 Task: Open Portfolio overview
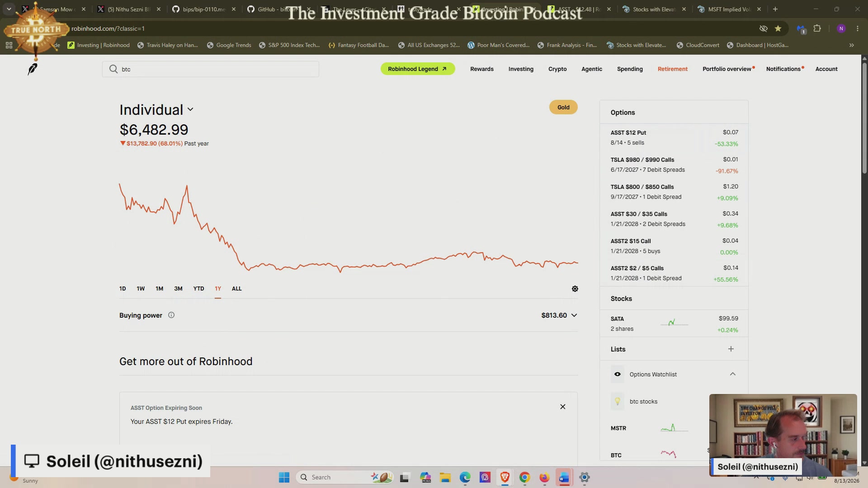point(727,69)
